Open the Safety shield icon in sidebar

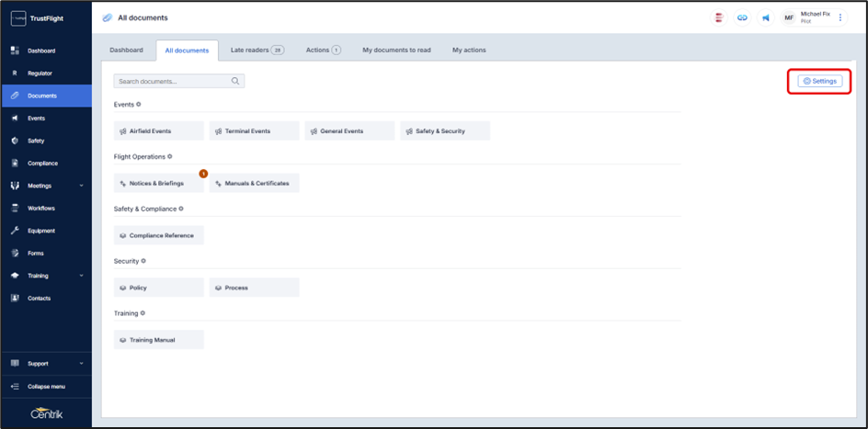click(x=16, y=141)
